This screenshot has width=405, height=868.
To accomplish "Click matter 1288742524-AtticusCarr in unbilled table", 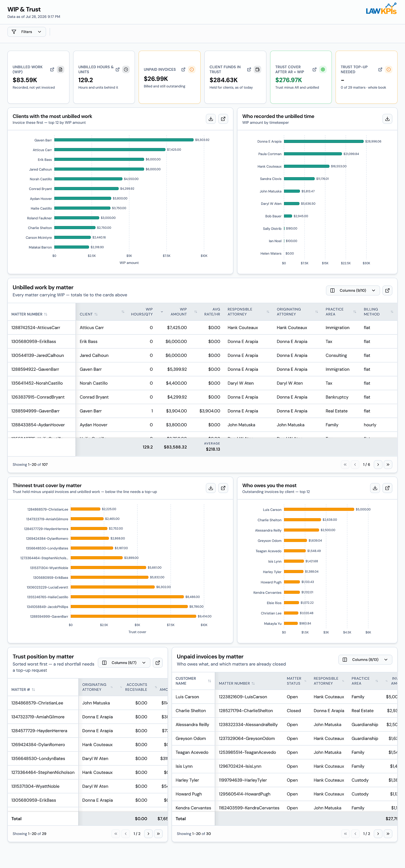I will [36, 328].
